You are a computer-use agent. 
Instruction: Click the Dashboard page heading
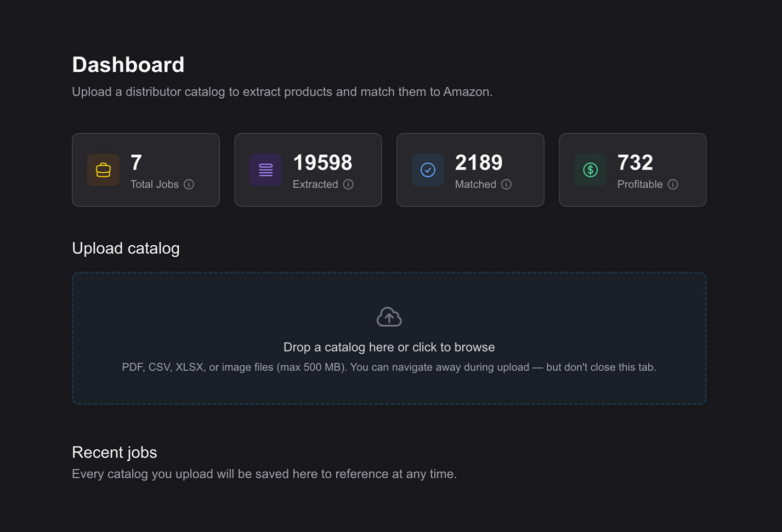(x=128, y=65)
